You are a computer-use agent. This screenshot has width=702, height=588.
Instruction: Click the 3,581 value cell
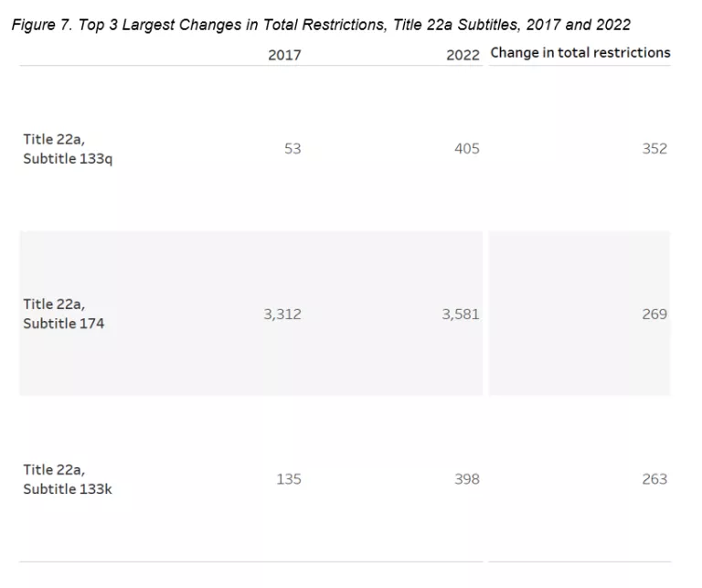pyautogui.click(x=461, y=315)
